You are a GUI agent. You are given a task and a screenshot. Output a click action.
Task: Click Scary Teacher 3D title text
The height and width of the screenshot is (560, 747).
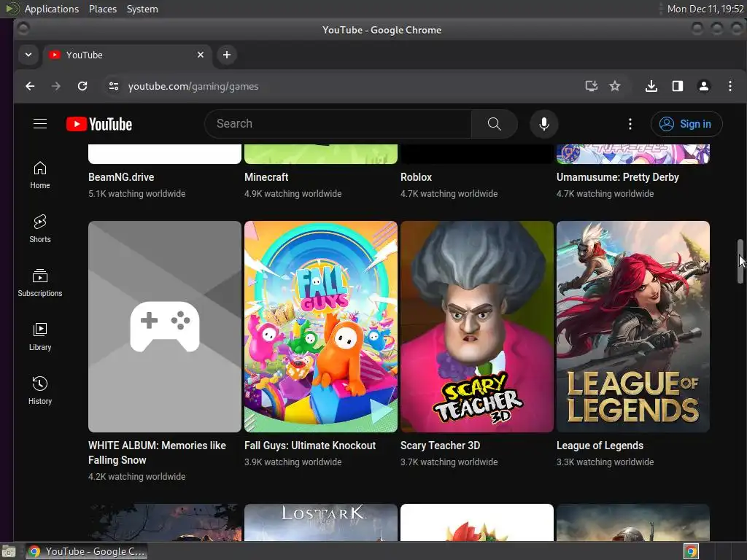click(440, 446)
